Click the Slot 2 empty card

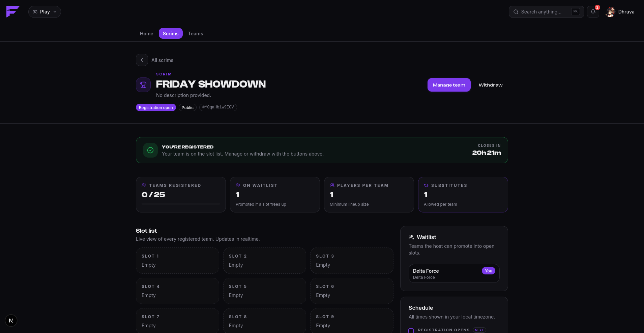[265, 261]
